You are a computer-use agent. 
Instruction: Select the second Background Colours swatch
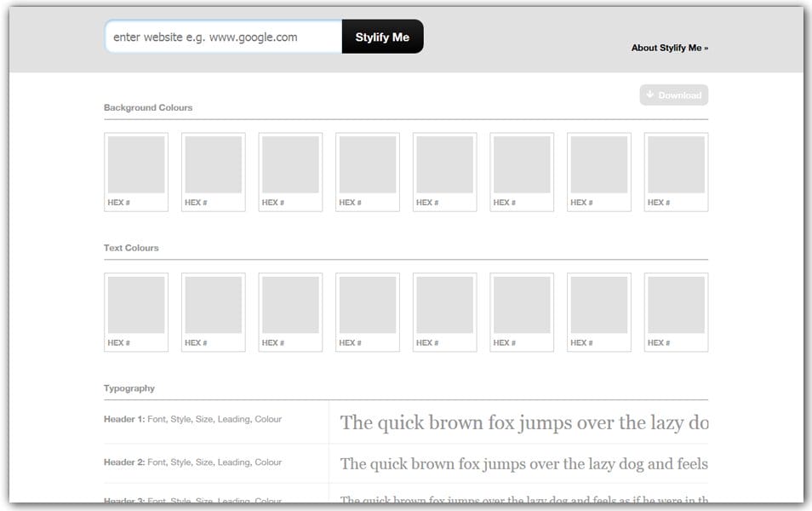tap(213, 165)
